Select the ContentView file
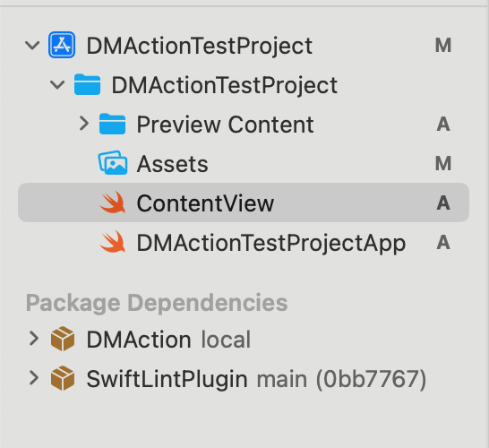Image resolution: width=489 pixels, height=448 pixels. (x=244, y=202)
